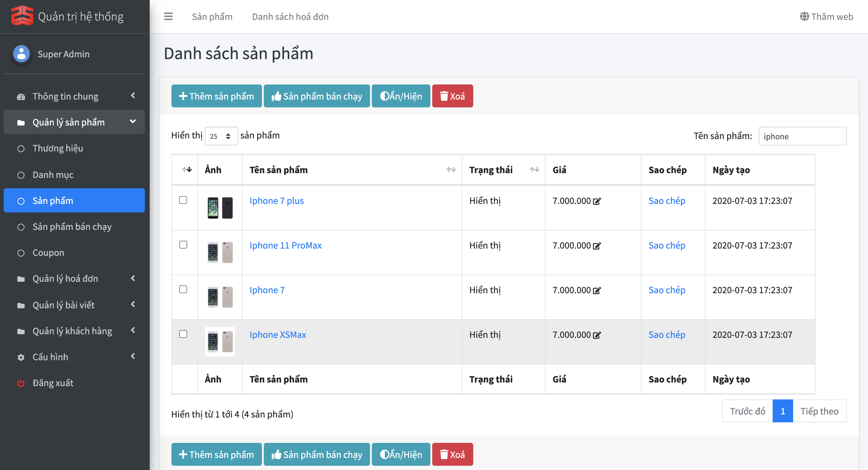Click Hiển thị status in Iphone XSMax row
The width and height of the screenshot is (868, 470).
click(485, 335)
